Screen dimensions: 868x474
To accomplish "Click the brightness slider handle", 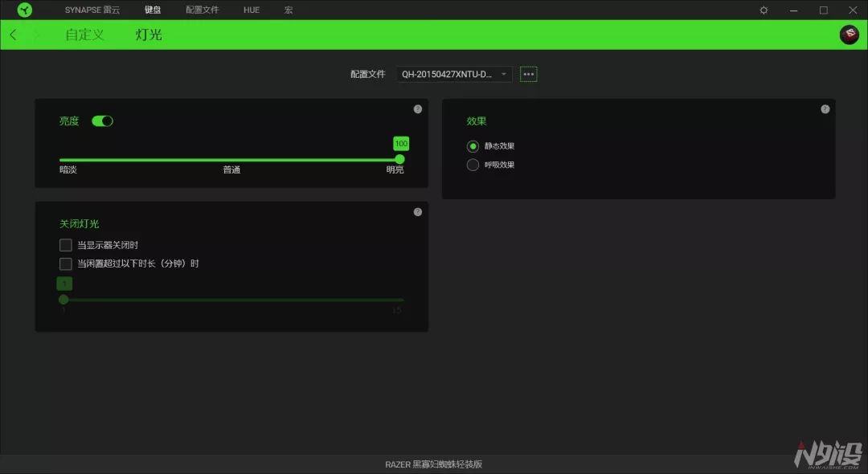I will click(x=399, y=159).
